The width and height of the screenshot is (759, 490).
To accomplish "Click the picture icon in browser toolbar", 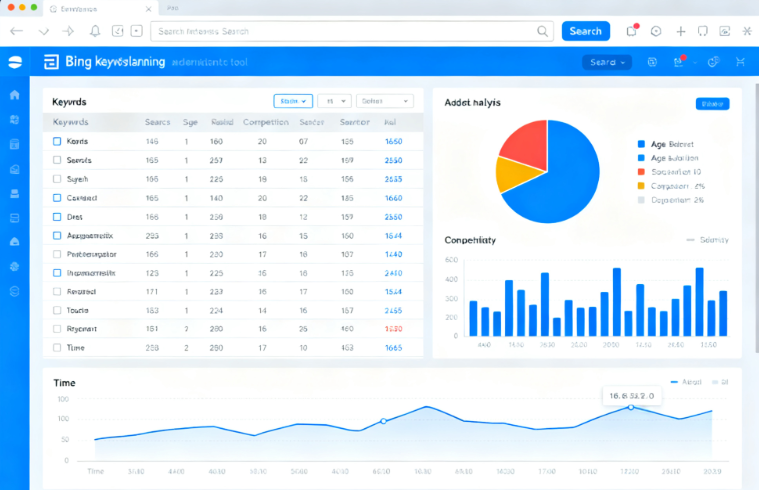I will pyautogui.click(x=725, y=31).
